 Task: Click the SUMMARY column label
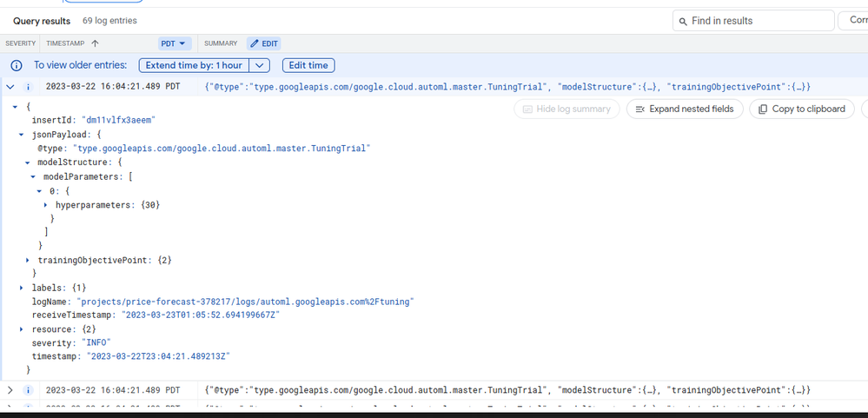coord(221,43)
